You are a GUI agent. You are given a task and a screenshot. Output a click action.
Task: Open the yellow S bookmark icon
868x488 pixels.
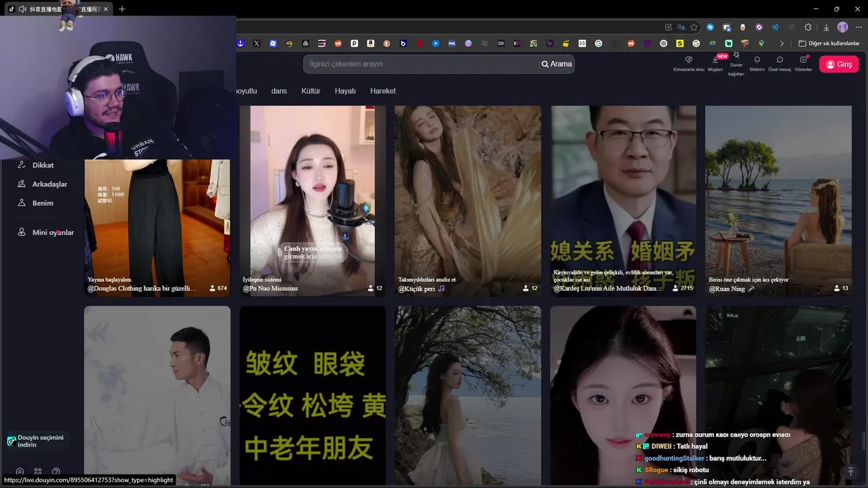pyautogui.click(x=679, y=43)
